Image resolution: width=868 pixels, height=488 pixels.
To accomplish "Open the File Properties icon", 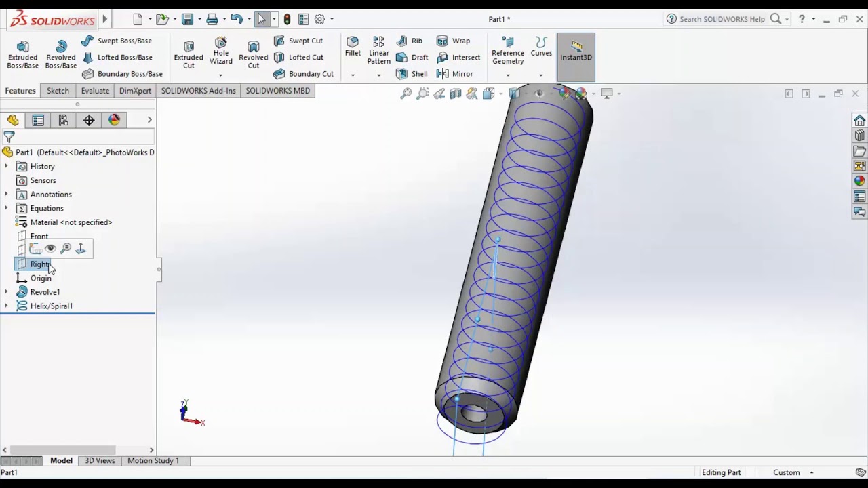I will 304,19.
